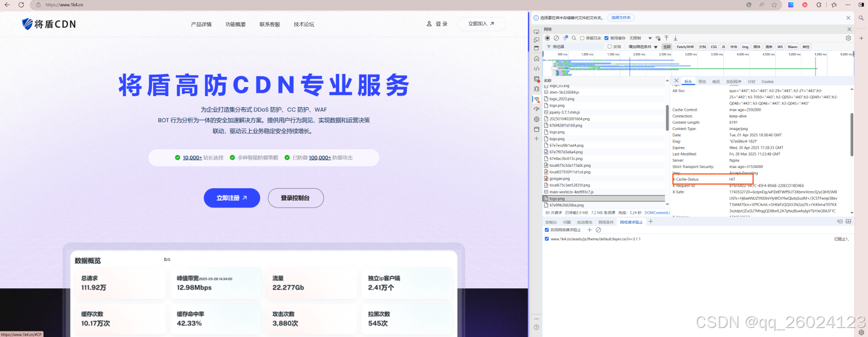Tick the 反转 checkbox

coord(610,46)
